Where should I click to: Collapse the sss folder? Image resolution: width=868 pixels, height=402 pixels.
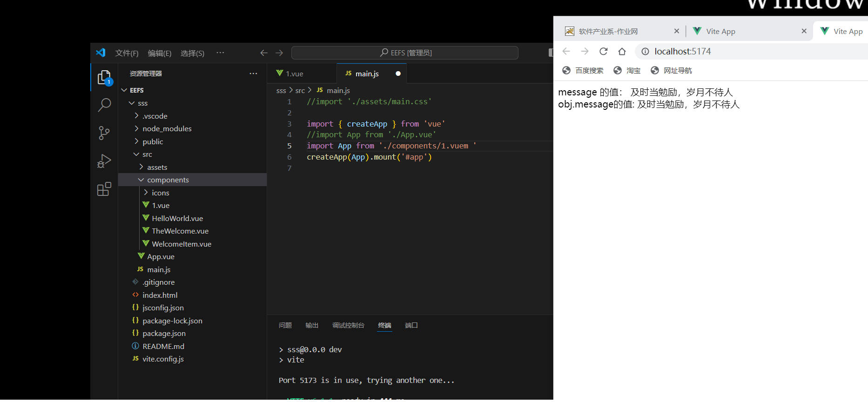coord(132,103)
